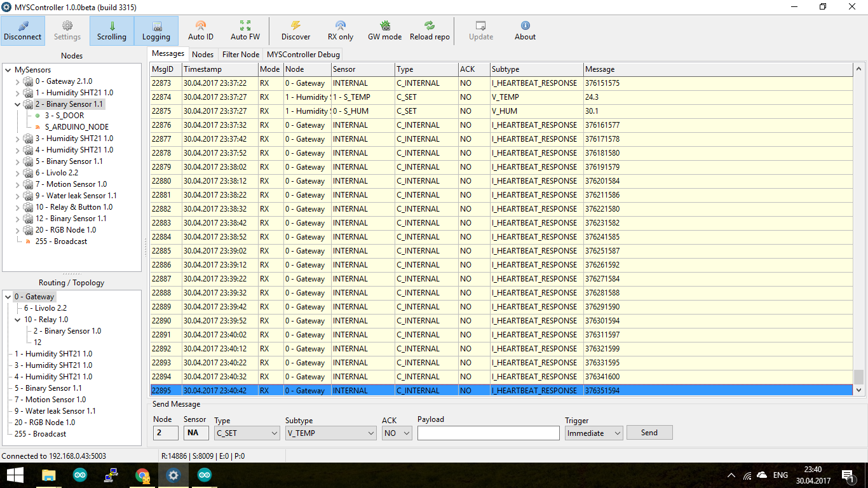Toggle GW mode in the toolbar
The width and height of the screenshot is (868, 488).
pyautogui.click(x=384, y=30)
